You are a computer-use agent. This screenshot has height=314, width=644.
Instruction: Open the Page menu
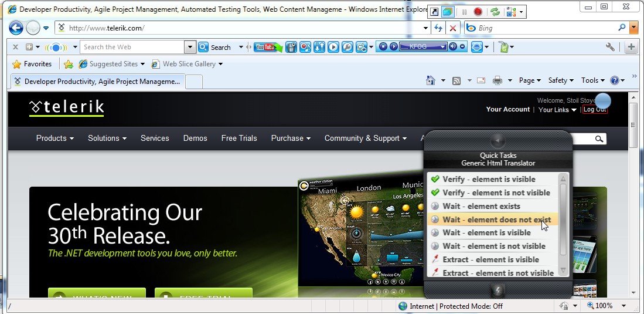[x=530, y=80]
